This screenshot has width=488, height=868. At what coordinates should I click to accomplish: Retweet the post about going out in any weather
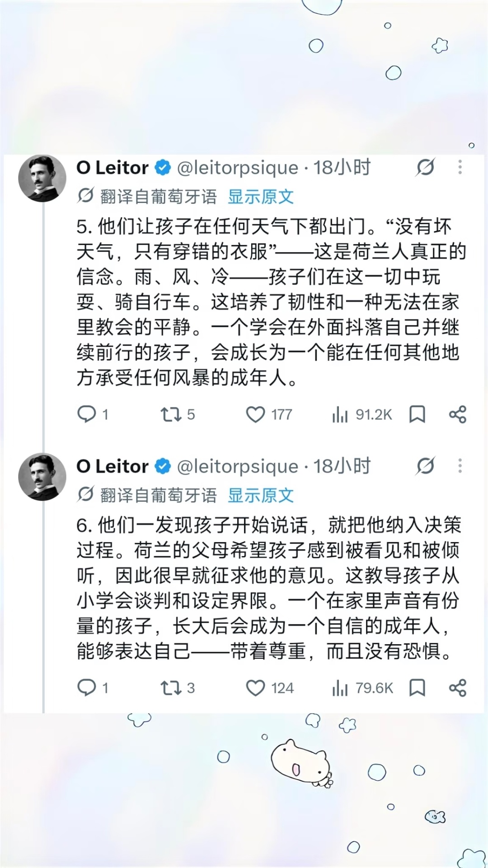point(178,414)
